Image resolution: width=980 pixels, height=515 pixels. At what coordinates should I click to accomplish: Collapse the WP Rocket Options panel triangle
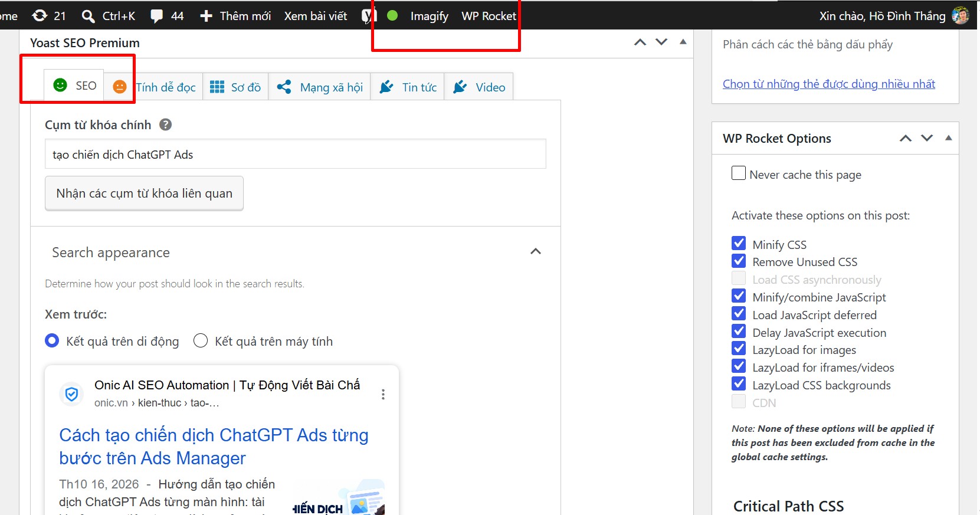pos(949,137)
